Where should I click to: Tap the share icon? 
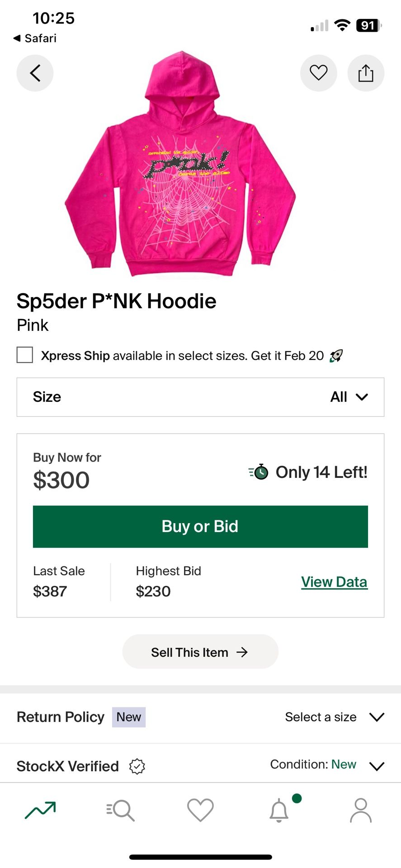(366, 73)
